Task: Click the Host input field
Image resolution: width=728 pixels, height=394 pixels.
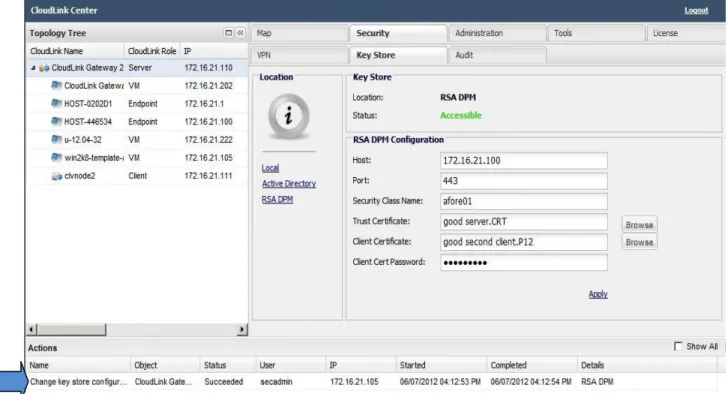Action: tap(524, 161)
